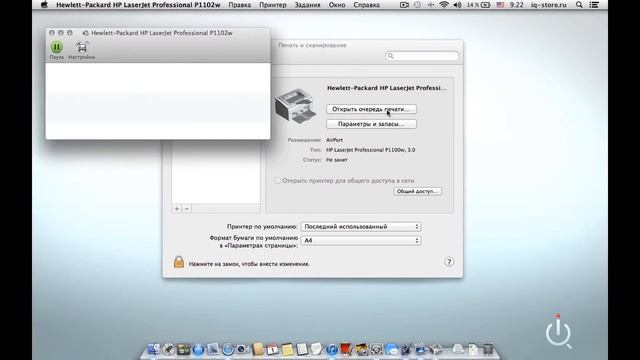Open the yellow Notes app in Dock

[x=287, y=349]
